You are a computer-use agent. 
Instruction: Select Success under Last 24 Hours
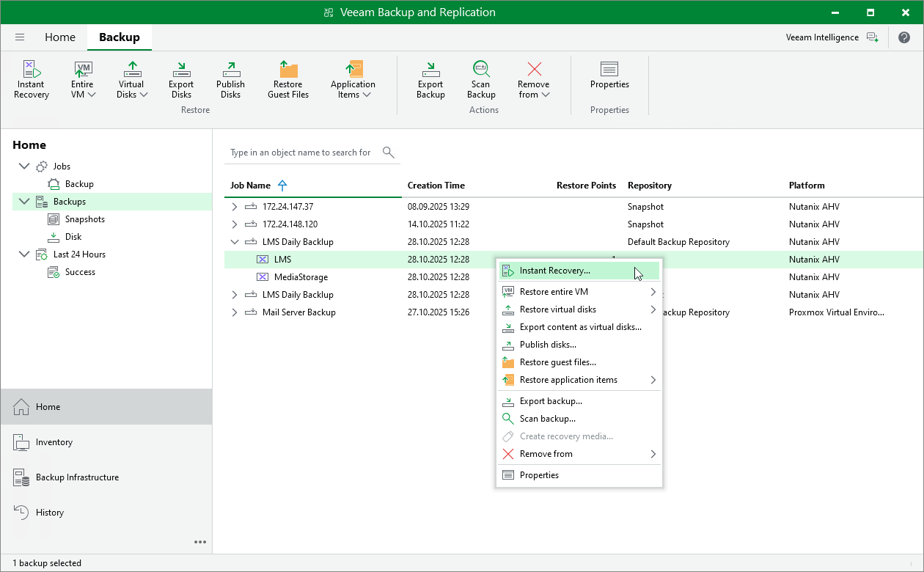80,272
